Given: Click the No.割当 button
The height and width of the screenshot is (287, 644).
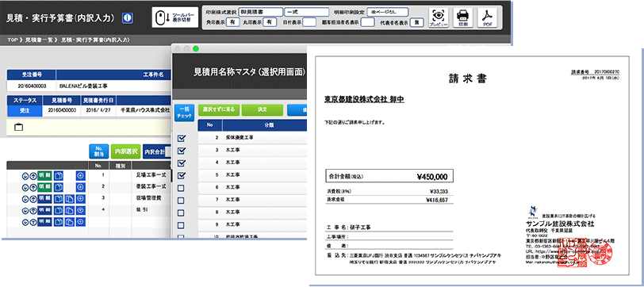Looking at the screenshot, I should point(99,151).
